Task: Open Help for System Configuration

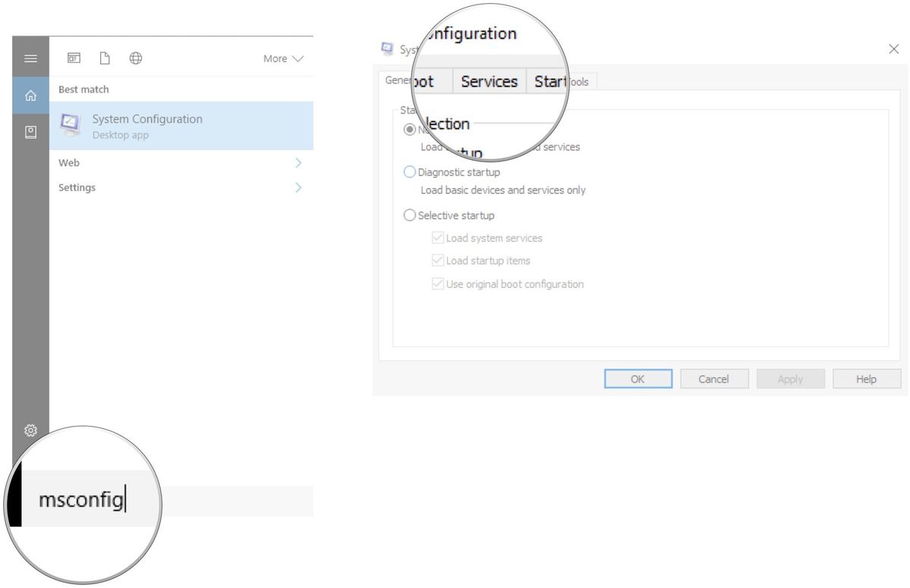Action: click(866, 378)
